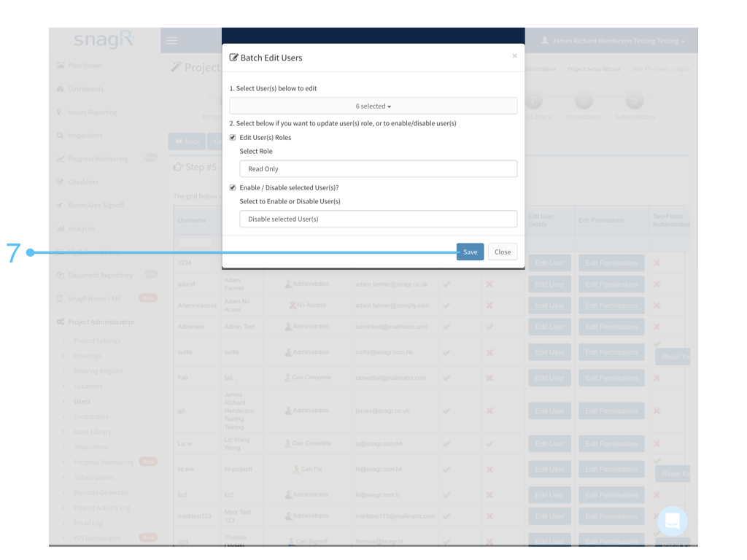Select Issue Library in the sidebar tree
Viewport: 747px width, 560px height.
93,432
